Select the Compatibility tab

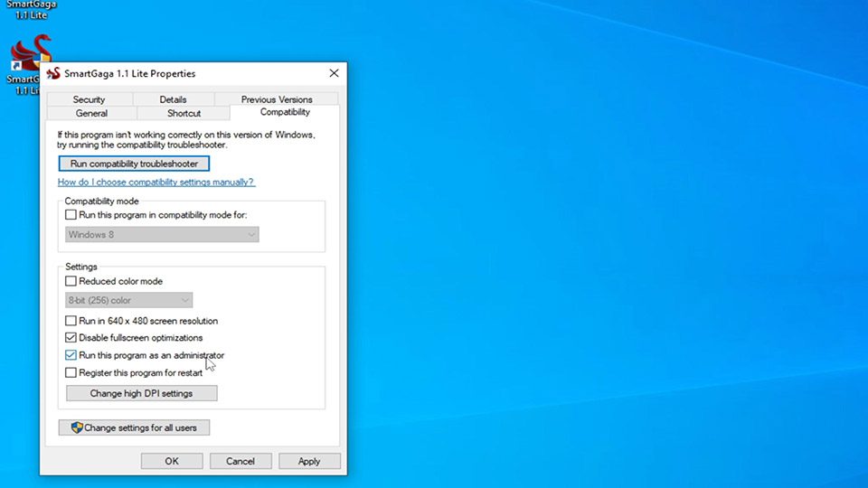coord(285,112)
